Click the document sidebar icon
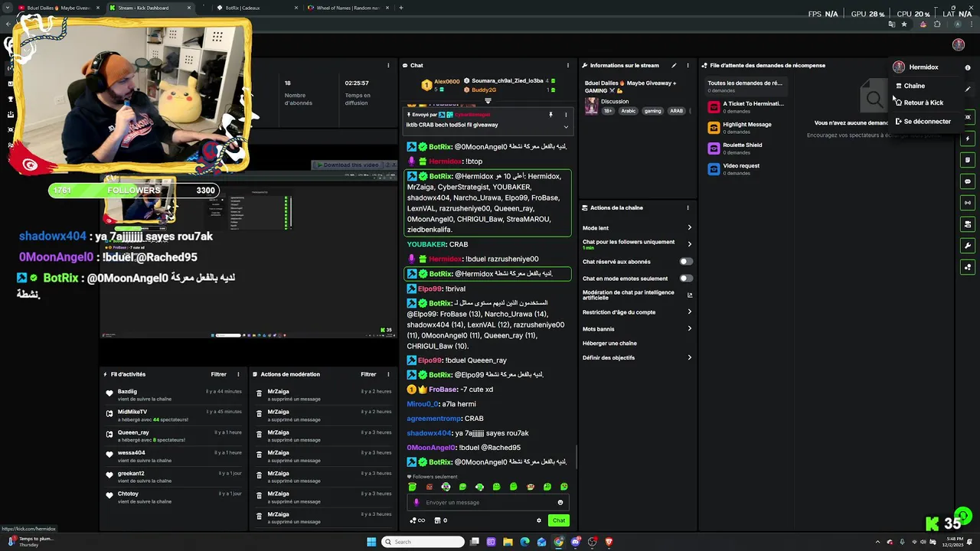Screen dimensions: 980x551 968,160
